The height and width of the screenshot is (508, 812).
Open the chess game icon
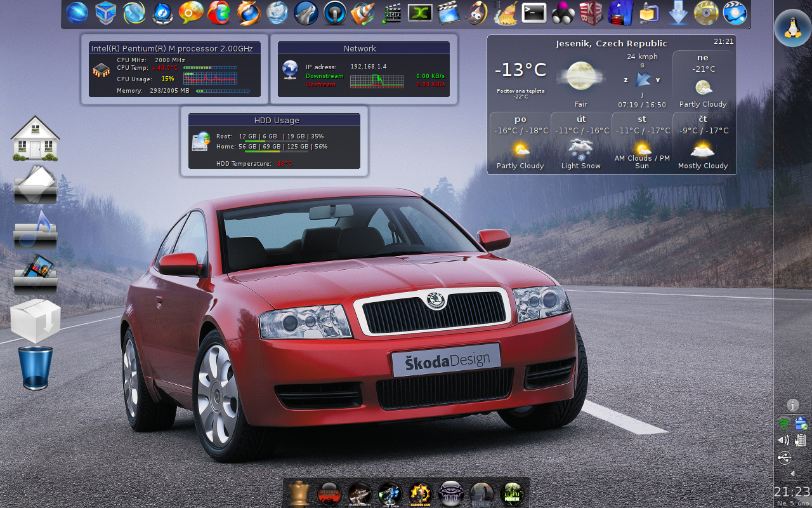[298, 493]
